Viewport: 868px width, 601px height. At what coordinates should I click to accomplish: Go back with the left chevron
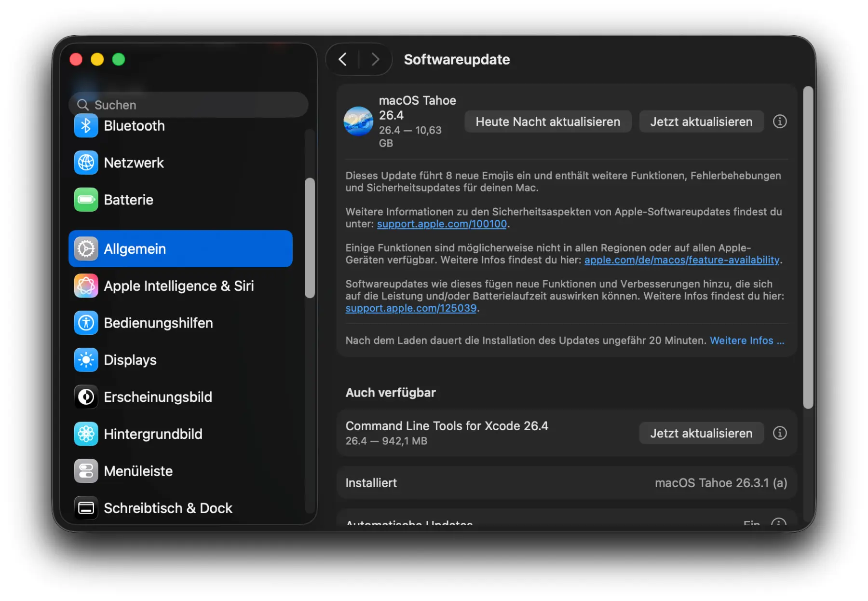point(343,59)
